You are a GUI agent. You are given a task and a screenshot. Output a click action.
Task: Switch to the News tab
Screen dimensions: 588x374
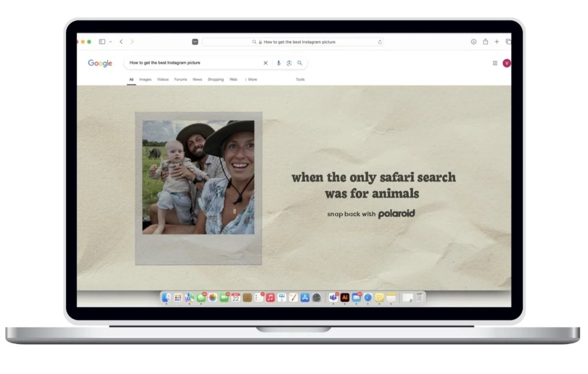(197, 80)
